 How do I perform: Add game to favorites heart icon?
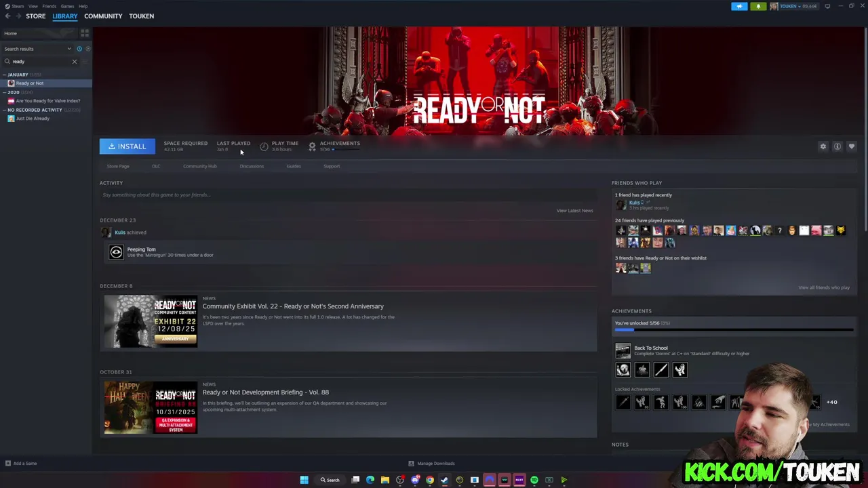(x=852, y=146)
